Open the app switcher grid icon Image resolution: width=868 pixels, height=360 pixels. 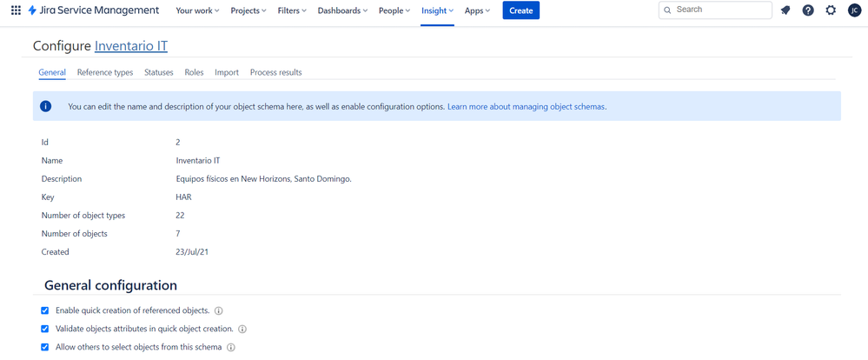click(16, 10)
